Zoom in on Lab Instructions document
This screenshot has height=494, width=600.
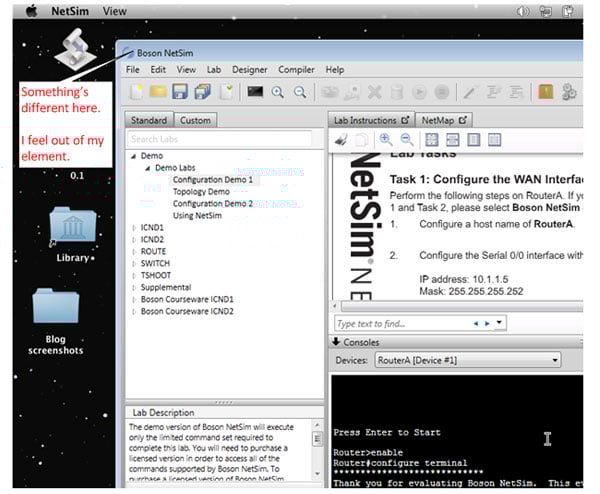(385, 139)
